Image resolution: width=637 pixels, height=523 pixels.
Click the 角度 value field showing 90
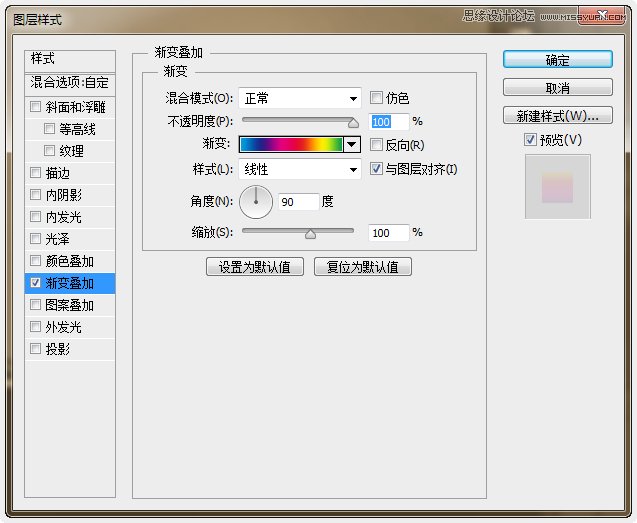(299, 202)
